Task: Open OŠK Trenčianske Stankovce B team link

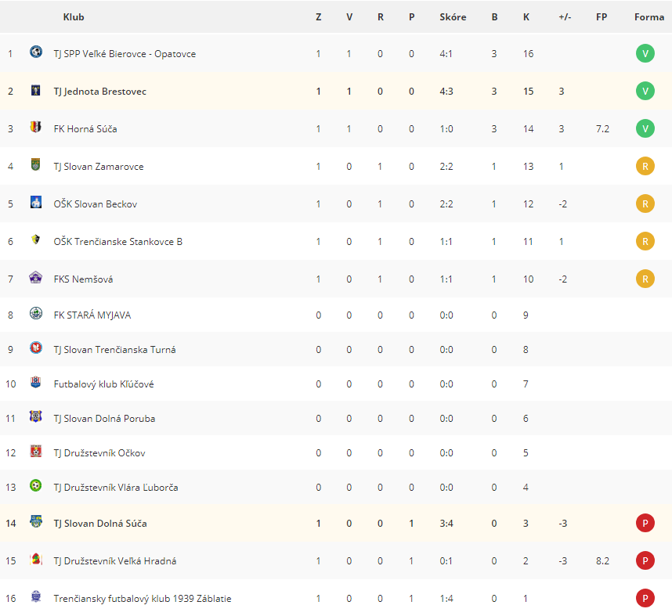Action: (117, 242)
